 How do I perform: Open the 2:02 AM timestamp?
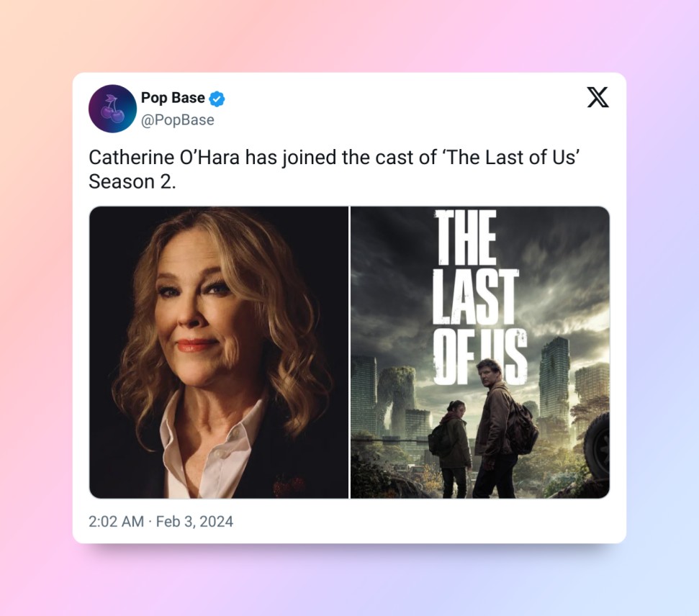(x=116, y=522)
